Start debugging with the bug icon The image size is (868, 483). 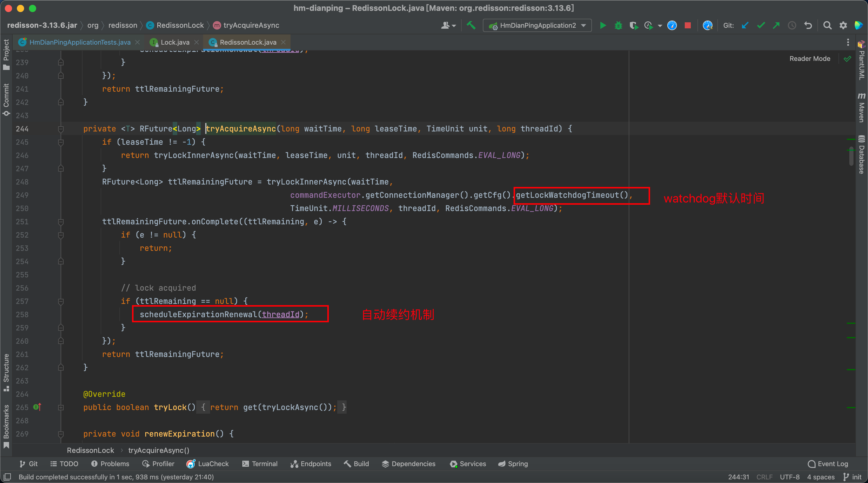pyautogui.click(x=618, y=25)
